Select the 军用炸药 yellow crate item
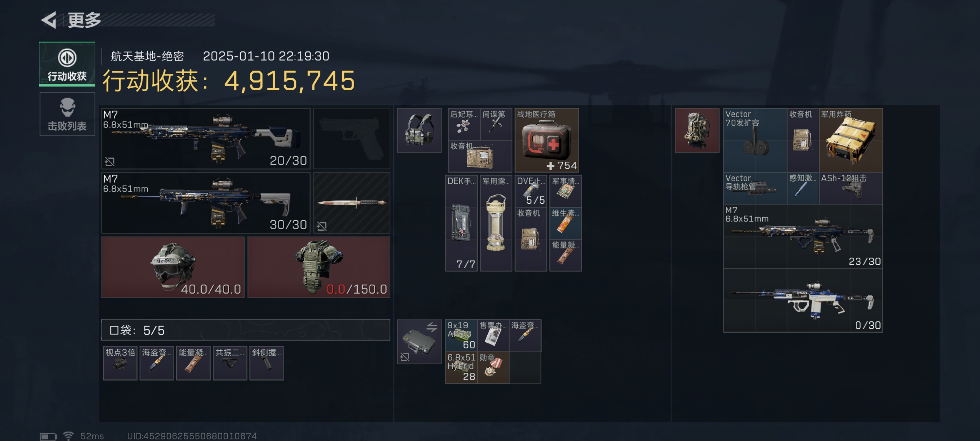This screenshot has width=980, height=441. (x=850, y=140)
